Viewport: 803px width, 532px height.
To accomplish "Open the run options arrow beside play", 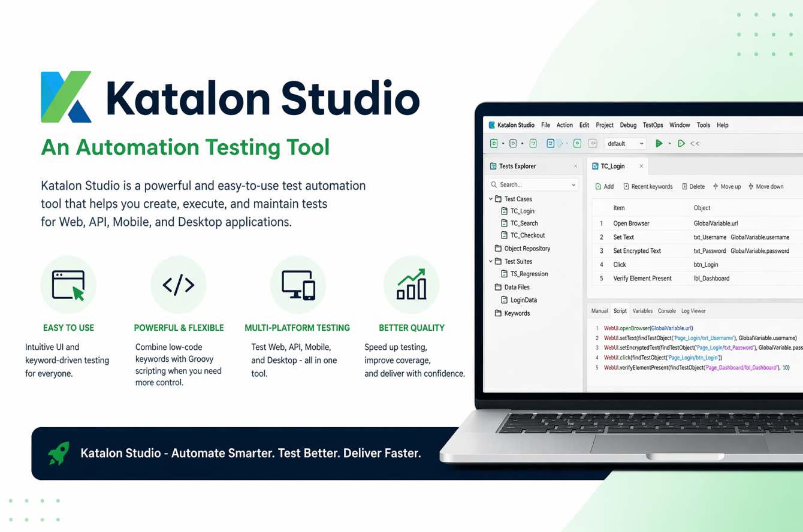I will [670, 144].
